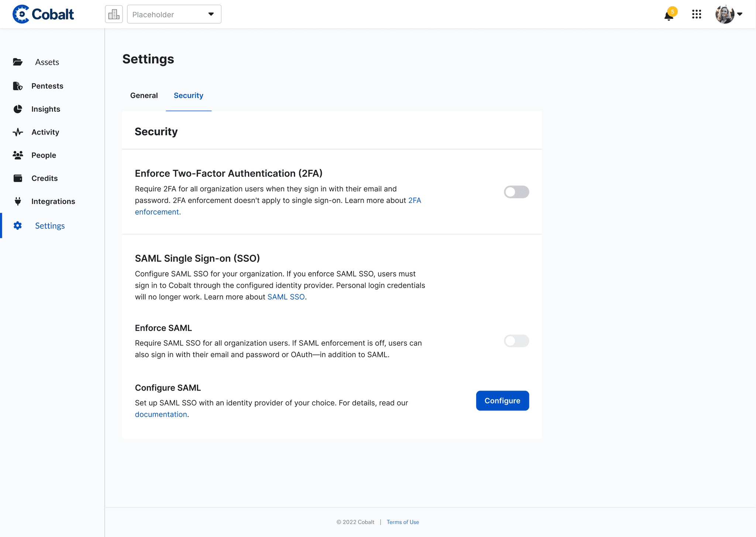Go to Integrations in sidebar
This screenshot has height=537, width=756.
(x=53, y=201)
